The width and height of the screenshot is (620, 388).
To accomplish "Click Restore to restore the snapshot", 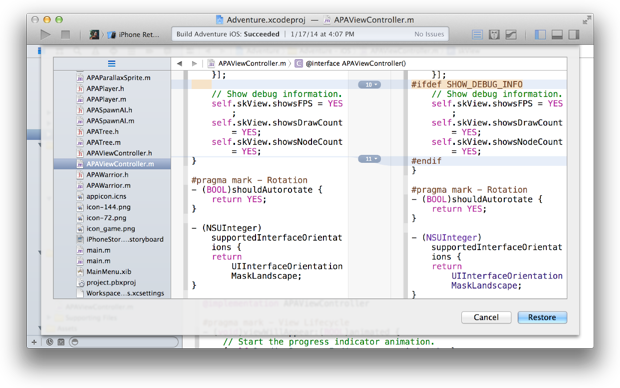I will click(x=542, y=317).
